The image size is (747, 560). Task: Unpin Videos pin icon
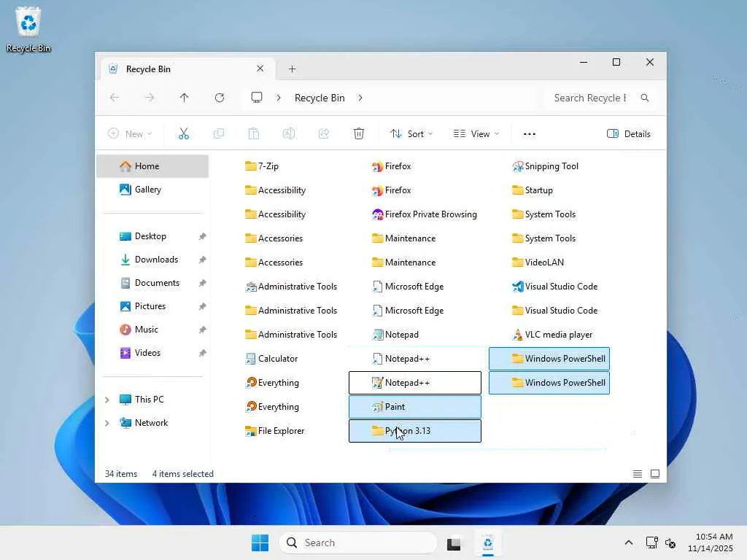[x=203, y=353]
